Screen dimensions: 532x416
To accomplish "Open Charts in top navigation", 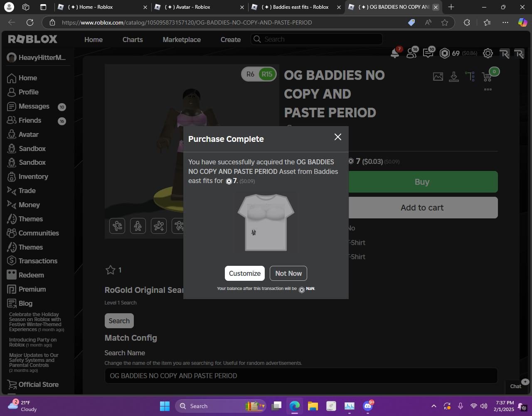I will click(x=133, y=40).
